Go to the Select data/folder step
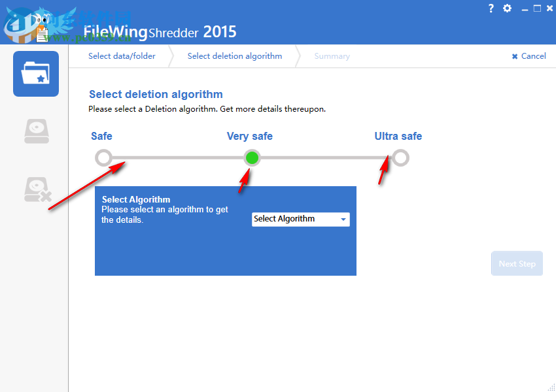 [x=122, y=56]
